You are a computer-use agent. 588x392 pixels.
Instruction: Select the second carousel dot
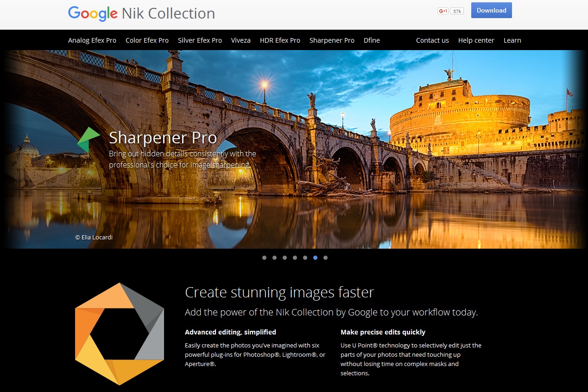point(274,257)
